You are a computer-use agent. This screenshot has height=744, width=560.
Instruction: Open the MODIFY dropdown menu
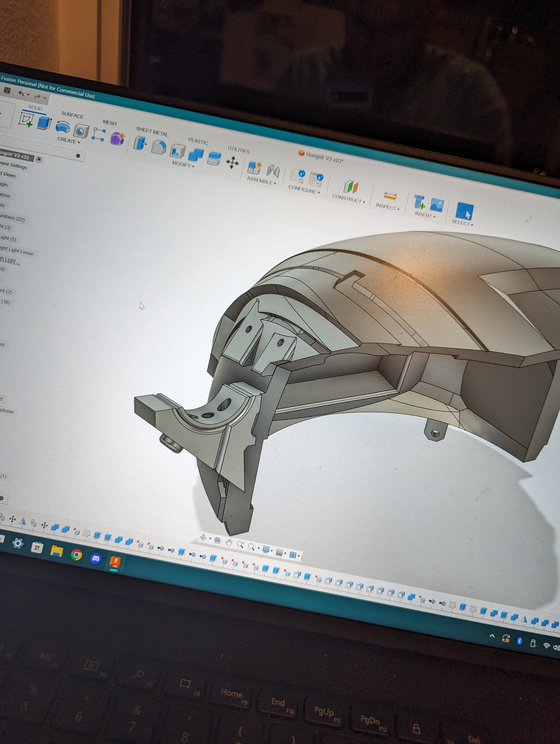click(183, 164)
